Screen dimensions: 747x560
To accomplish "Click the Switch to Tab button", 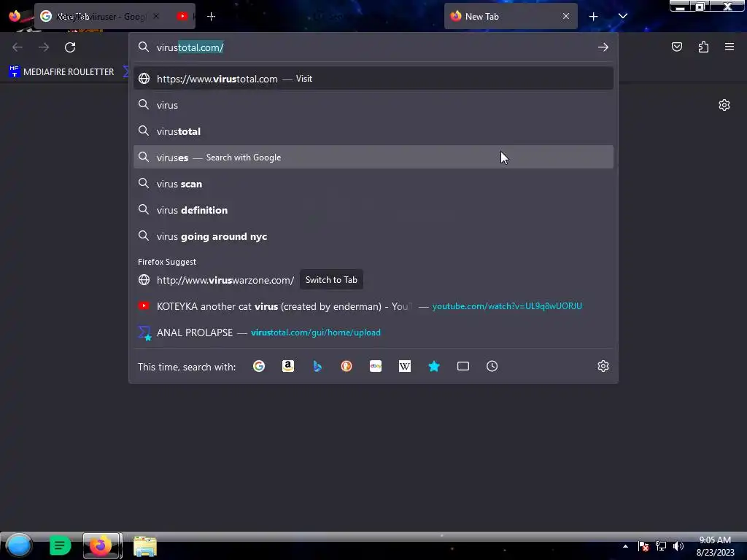I will point(331,279).
